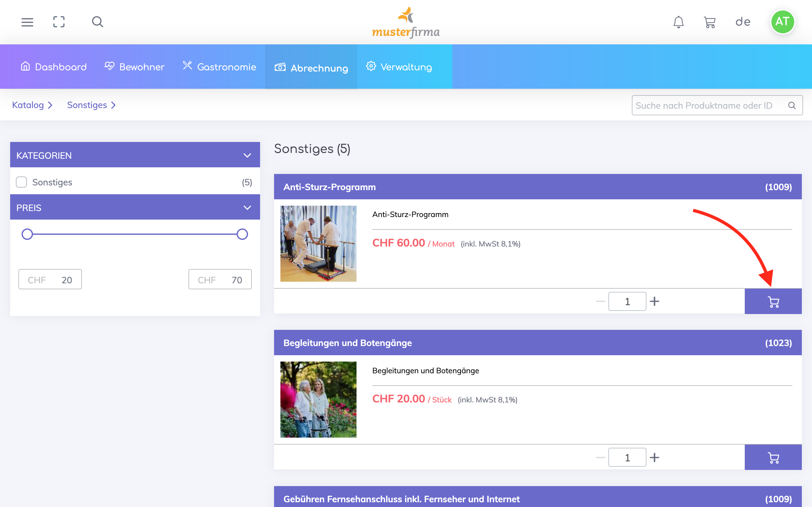Increase Anti-Sturz-Programm quantity with plus
Screen dimensions: 812x507
click(654, 301)
